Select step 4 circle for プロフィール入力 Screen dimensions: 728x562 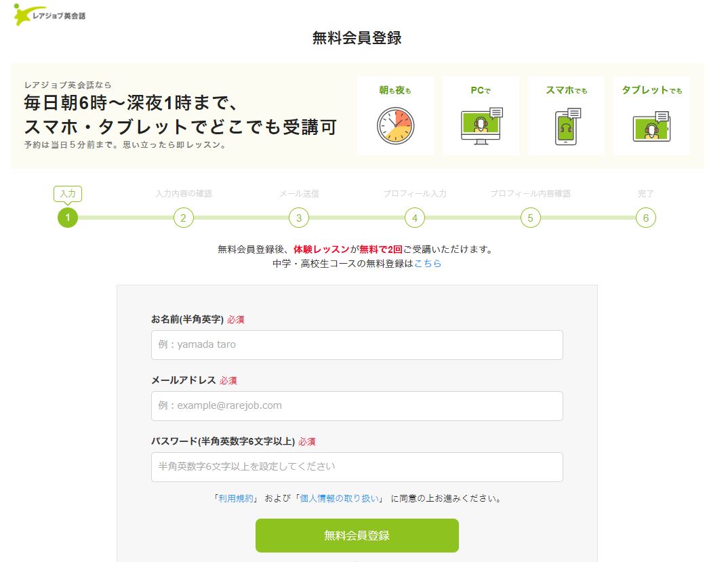(x=414, y=218)
